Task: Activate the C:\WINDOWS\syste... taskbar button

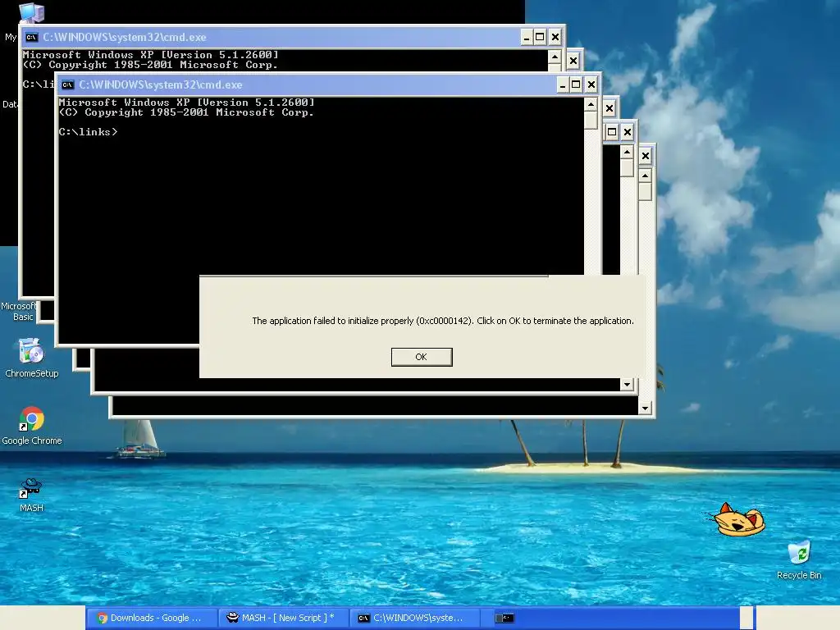Action: pyautogui.click(x=415, y=618)
